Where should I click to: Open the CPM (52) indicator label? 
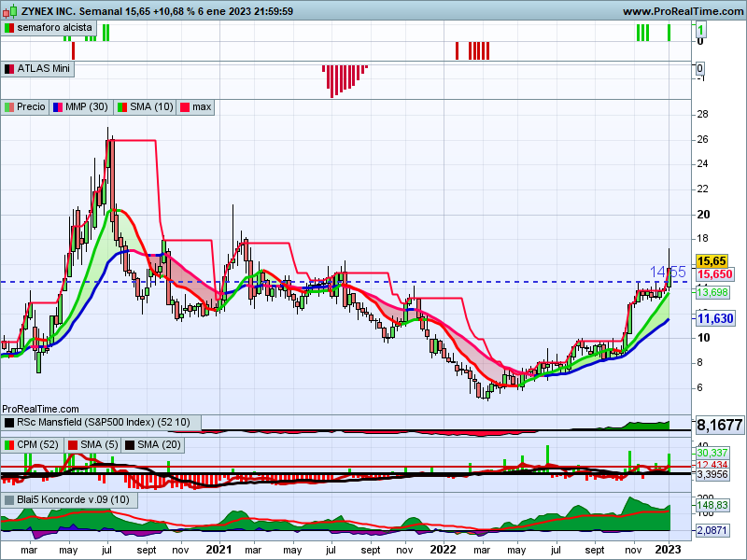[33, 445]
